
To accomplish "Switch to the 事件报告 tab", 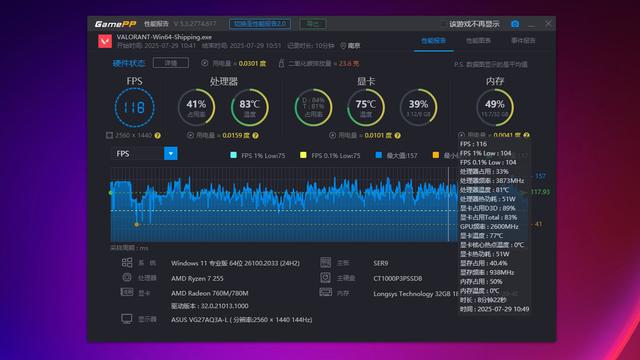I will pos(523,40).
